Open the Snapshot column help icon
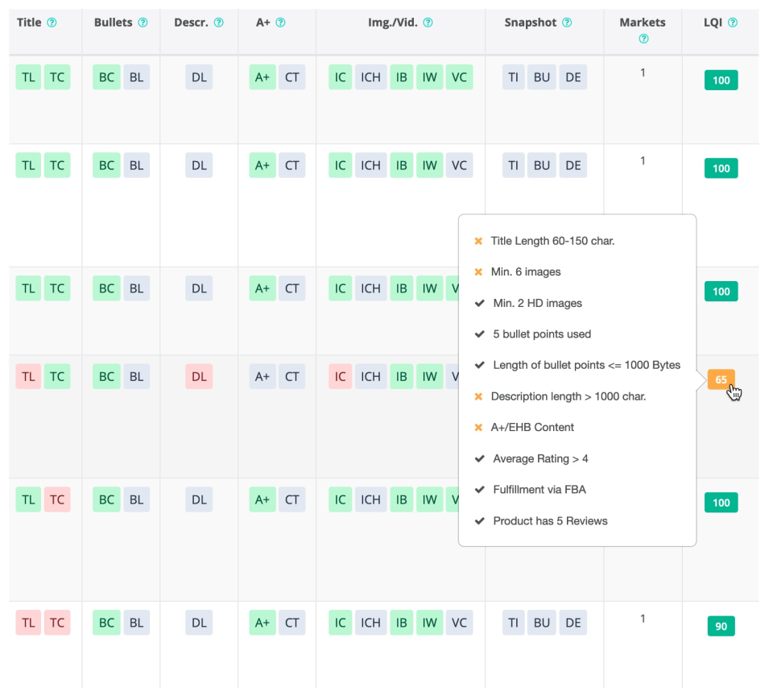Screen dimensions: 773x700 click(567, 23)
